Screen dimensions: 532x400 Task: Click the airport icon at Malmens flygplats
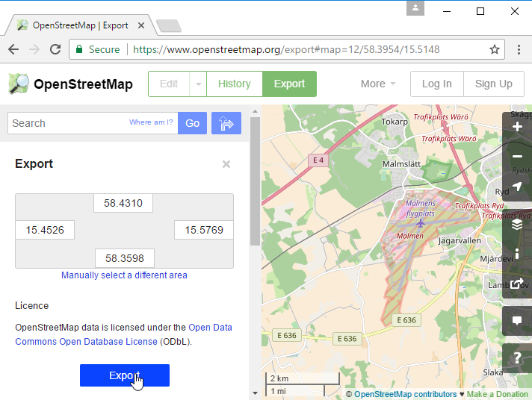tap(421, 224)
